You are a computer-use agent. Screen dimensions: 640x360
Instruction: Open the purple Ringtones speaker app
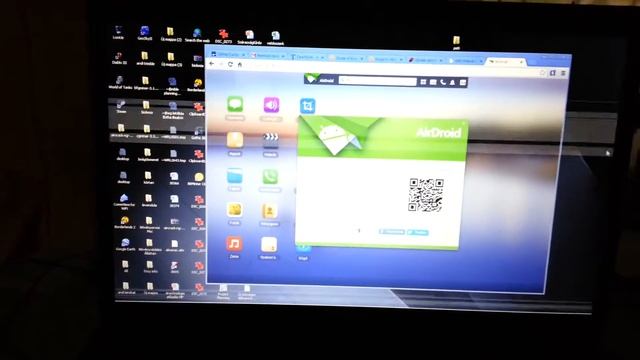click(x=271, y=105)
